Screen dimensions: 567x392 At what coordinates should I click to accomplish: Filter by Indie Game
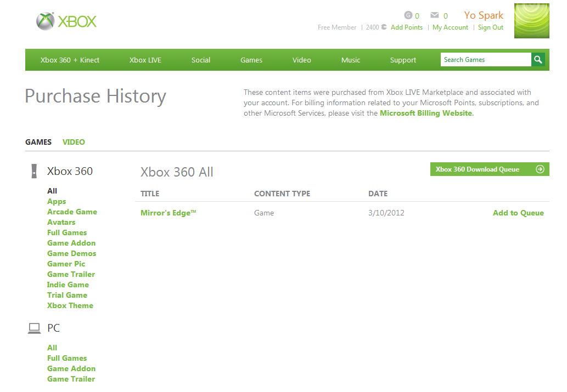coord(68,285)
